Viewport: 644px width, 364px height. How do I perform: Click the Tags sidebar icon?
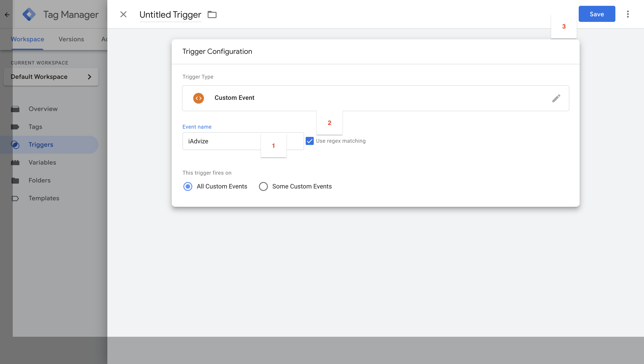pos(15,127)
